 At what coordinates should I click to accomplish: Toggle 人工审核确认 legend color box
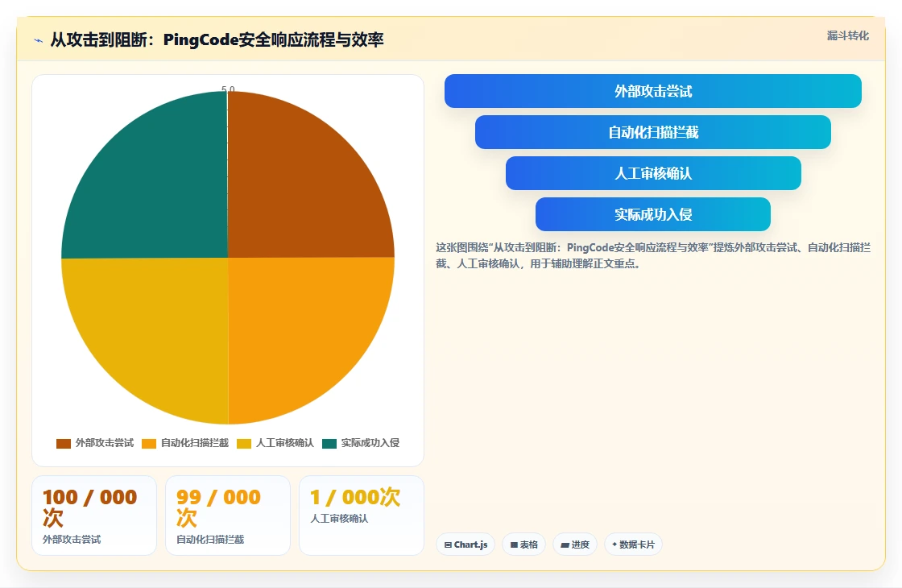click(244, 443)
